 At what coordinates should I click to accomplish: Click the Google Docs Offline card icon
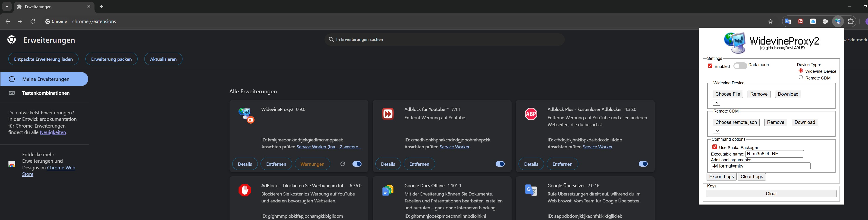click(388, 190)
